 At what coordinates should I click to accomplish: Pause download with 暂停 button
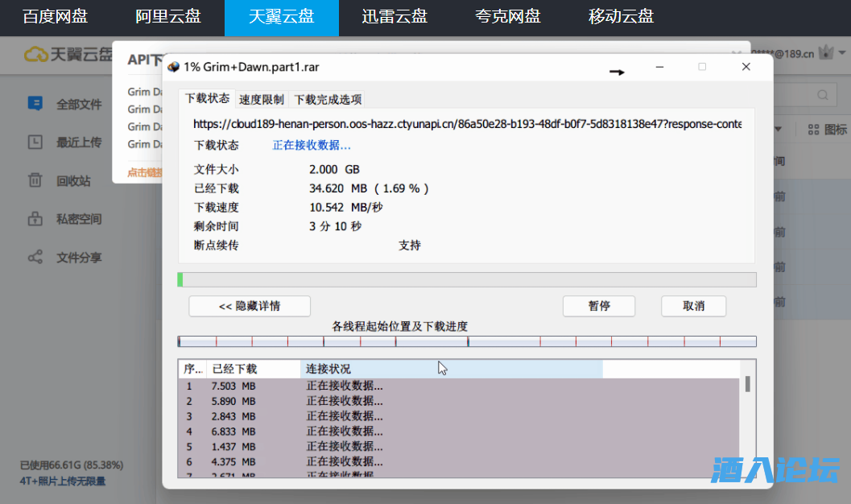point(598,306)
